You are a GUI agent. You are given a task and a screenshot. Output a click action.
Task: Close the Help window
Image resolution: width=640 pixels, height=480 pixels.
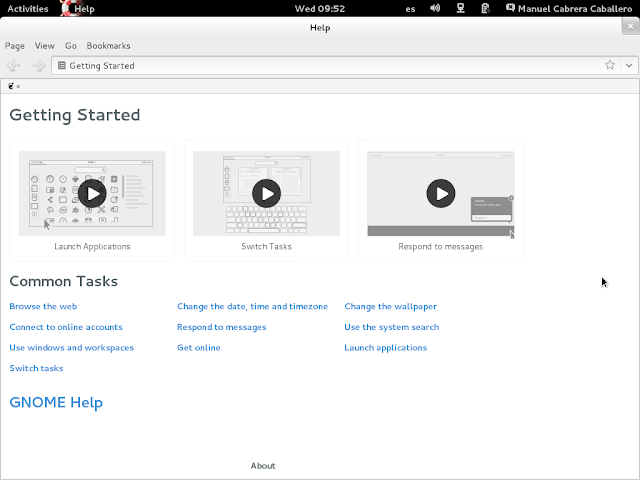coord(631,27)
